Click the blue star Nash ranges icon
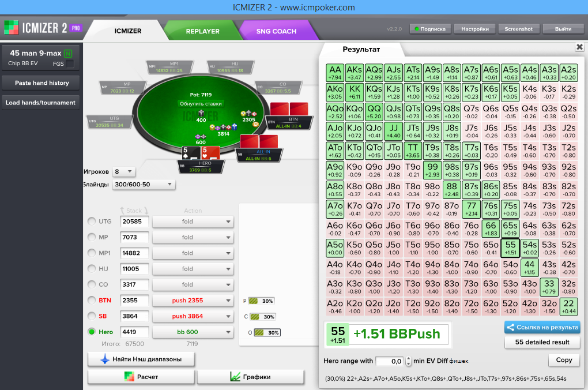 (104, 359)
